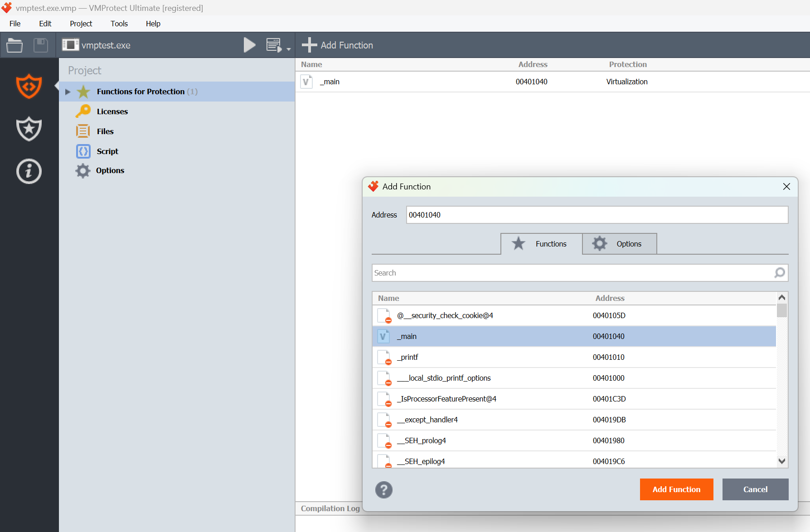This screenshot has width=810, height=532.
Task: Click address 00401040 in main list
Action: pos(531,82)
